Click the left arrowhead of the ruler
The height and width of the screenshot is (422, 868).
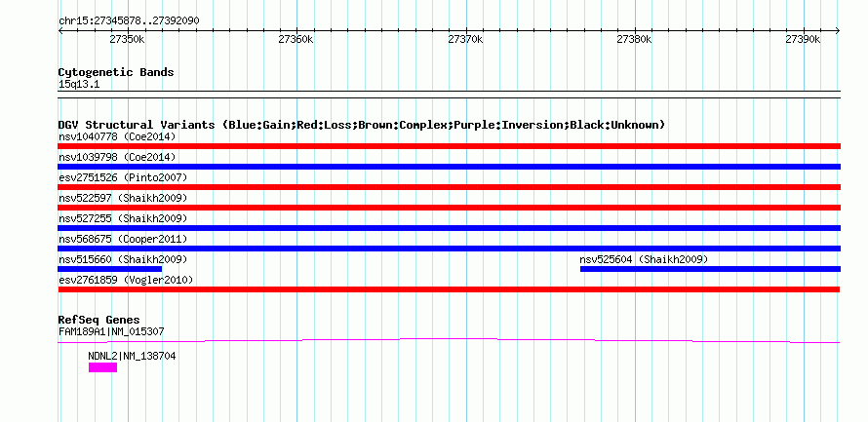[60, 30]
